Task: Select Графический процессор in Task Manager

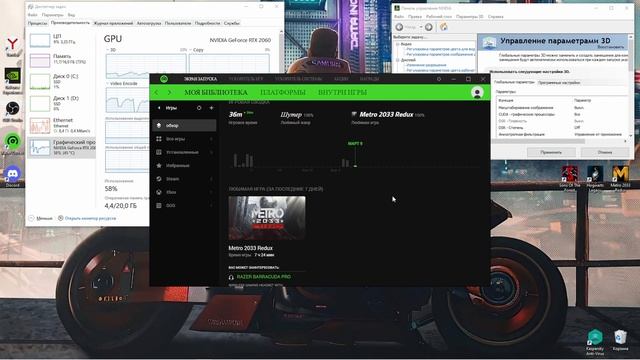Action: tap(62, 147)
